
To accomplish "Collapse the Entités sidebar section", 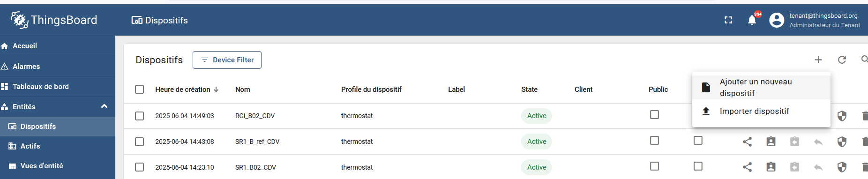I will (105, 106).
